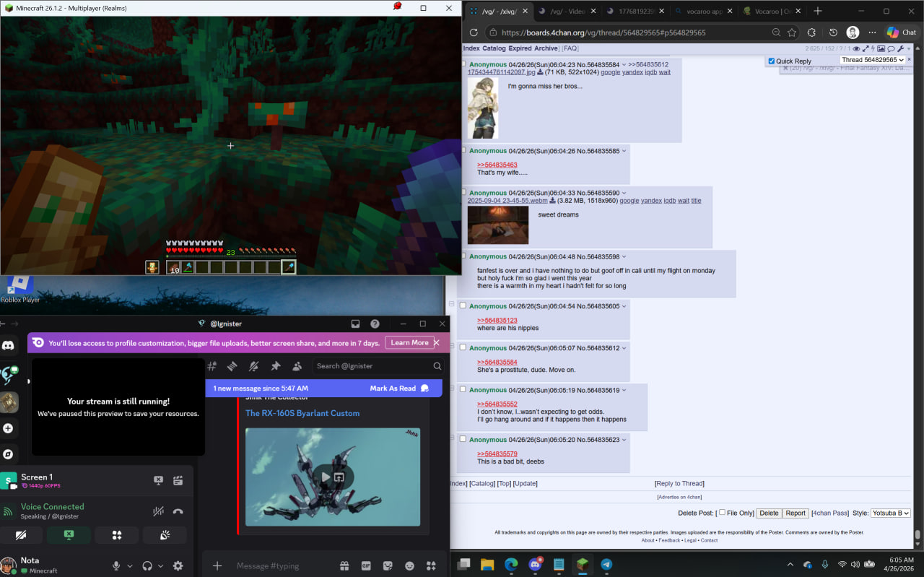Toggle screen share button in Discord
This screenshot has height=577, width=924.
[x=69, y=535]
